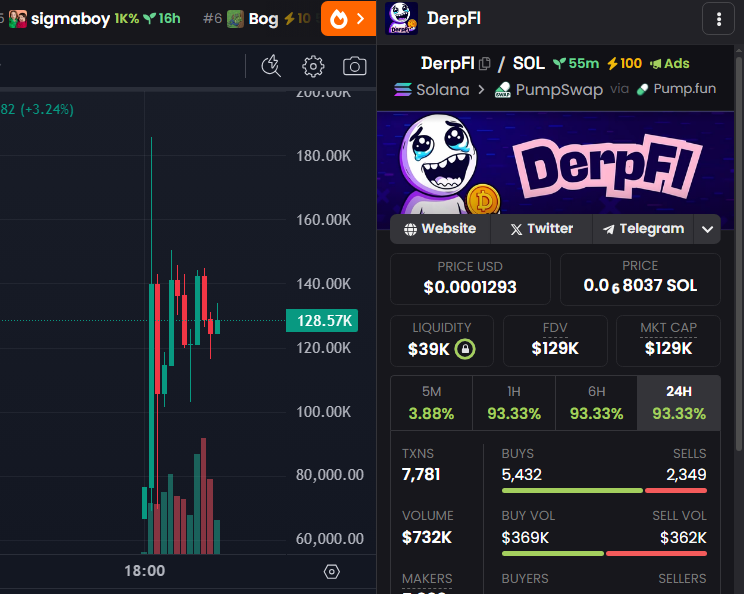The width and height of the screenshot is (744, 594).
Task: Open the three-dot options menu
Action: click(x=718, y=19)
